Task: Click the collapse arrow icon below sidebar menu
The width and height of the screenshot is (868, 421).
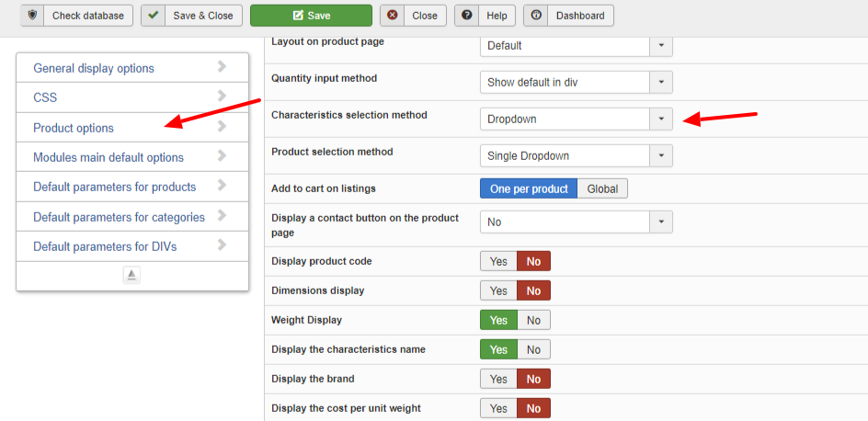Action: click(131, 275)
